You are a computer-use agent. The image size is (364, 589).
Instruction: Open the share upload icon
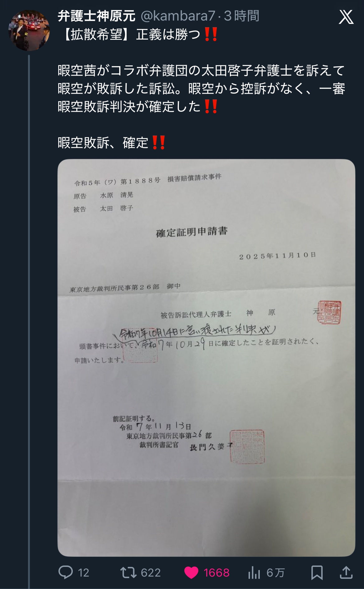click(x=346, y=572)
